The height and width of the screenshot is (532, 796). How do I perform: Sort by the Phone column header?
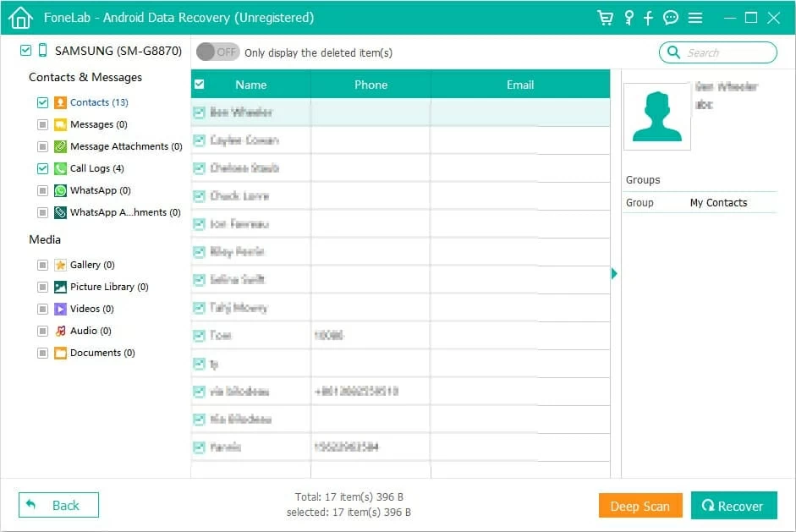tap(371, 85)
